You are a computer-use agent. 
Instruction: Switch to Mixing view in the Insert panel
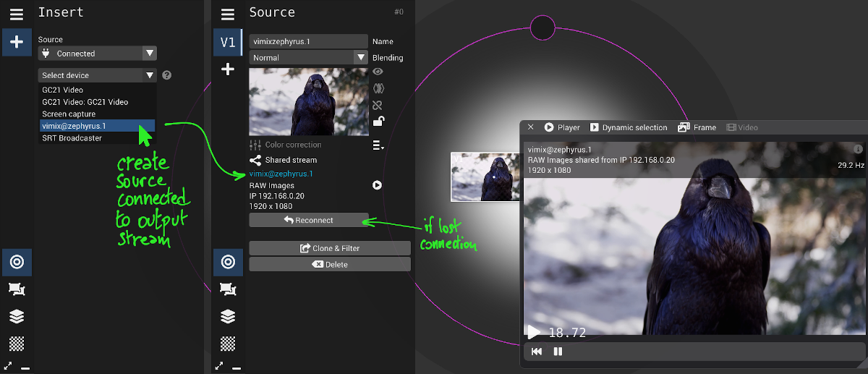[x=17, y=262]
